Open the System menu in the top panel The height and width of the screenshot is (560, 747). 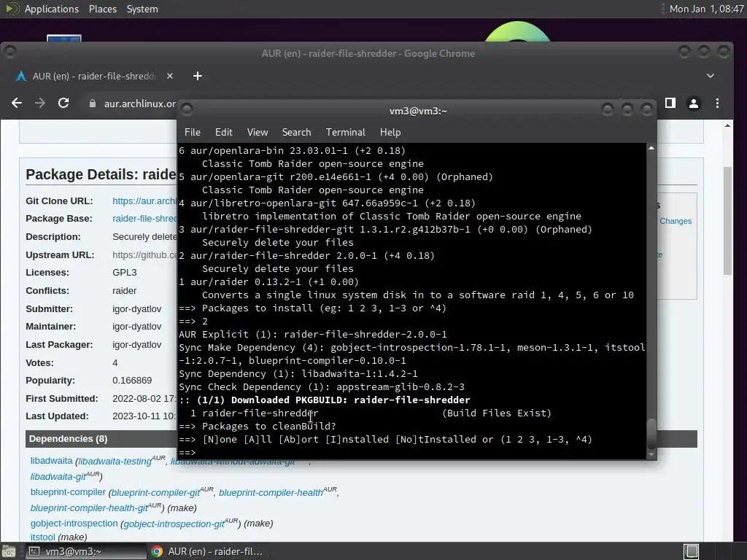[142, 9]
